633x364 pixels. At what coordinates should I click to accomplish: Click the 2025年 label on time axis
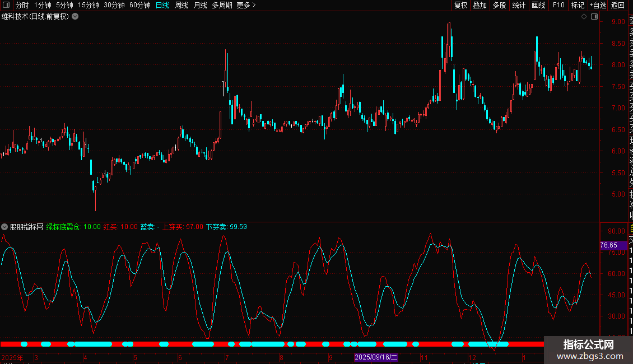(x=12, y=357)
